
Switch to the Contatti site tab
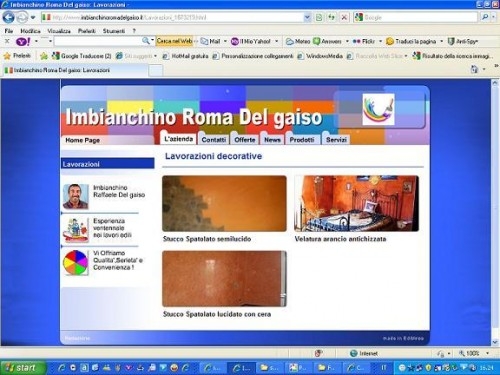(214, 140)
